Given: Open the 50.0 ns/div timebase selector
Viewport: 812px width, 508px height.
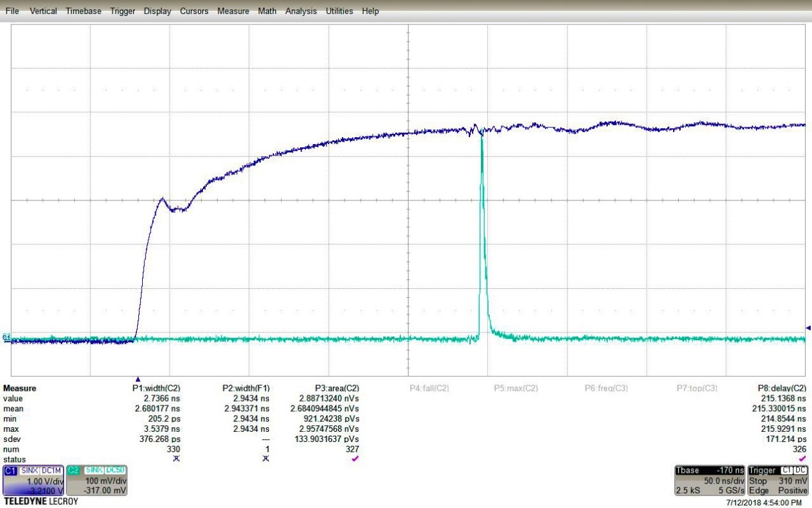Looking at the screenshot, I should click(x=724, y=479).
